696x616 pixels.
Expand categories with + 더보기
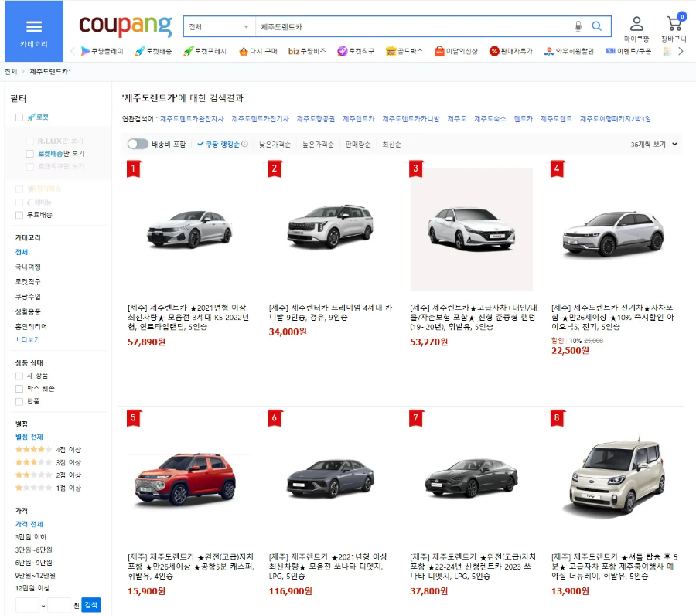[28, 340]
